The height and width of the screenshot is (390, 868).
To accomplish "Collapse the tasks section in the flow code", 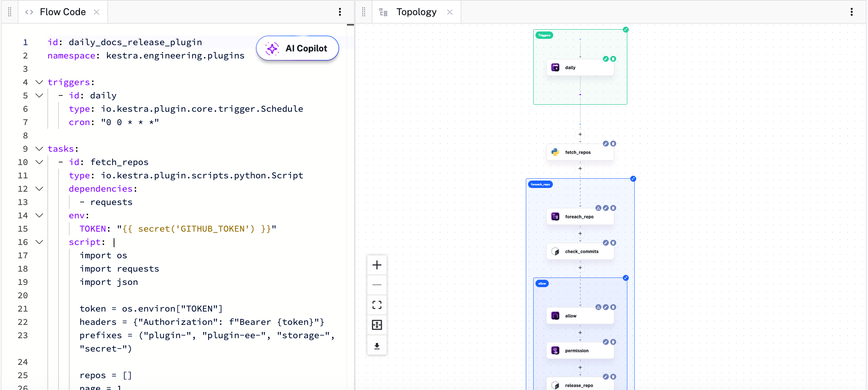I will 39,149.
